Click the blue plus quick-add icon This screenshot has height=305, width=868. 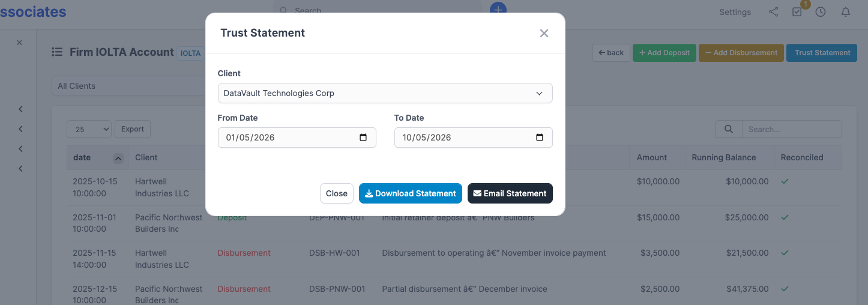pos(498,8)
